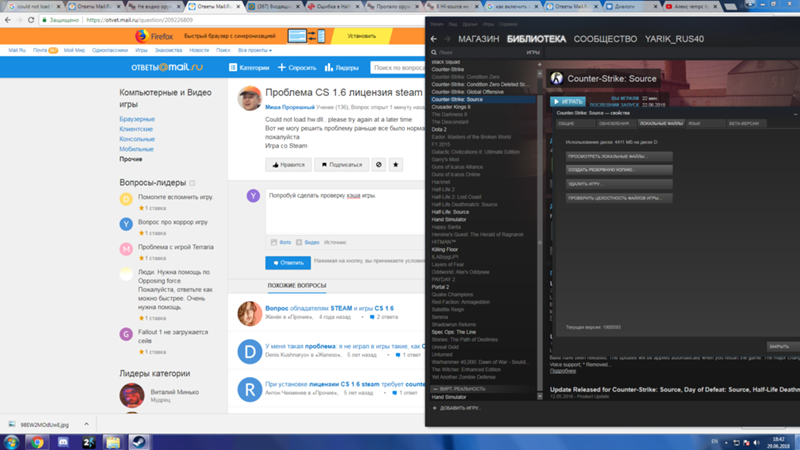Click ПРОВЕРИТЬ ЦЕЛОСТНОСТЬ ФАЙЛОВ ИГРЫ button
Screen dimensions: 800x450
pyautogui.click(x=619, y=198)
